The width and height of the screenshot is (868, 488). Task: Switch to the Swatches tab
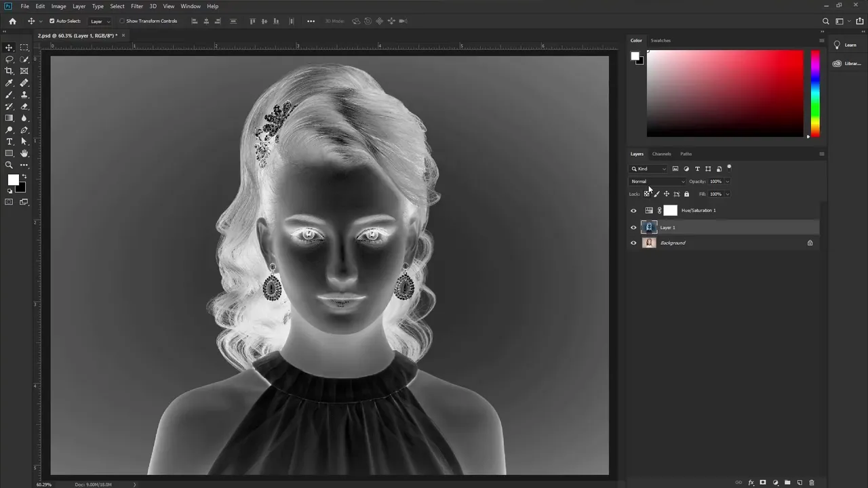point(660,41)
